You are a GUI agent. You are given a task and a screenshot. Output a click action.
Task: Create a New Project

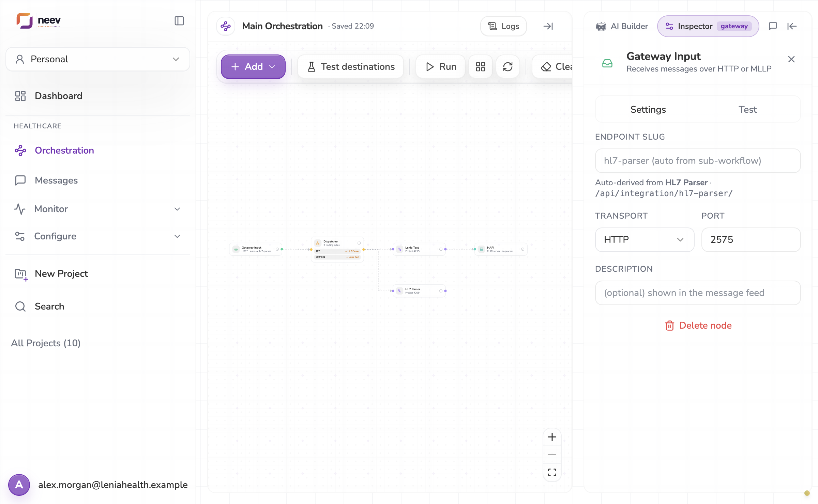98,274
